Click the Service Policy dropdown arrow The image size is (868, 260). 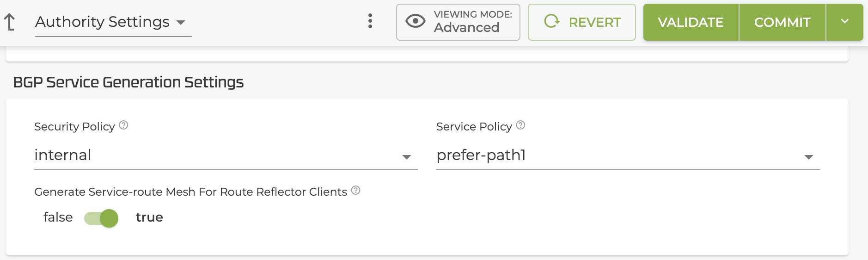click(x=809, y=157)
